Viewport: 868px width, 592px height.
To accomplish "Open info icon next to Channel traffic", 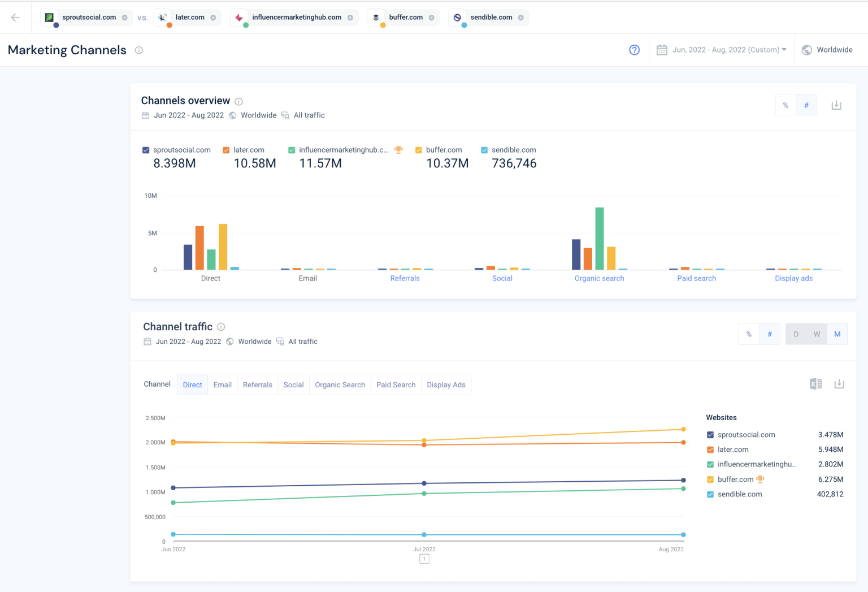I will click(221, 327).
